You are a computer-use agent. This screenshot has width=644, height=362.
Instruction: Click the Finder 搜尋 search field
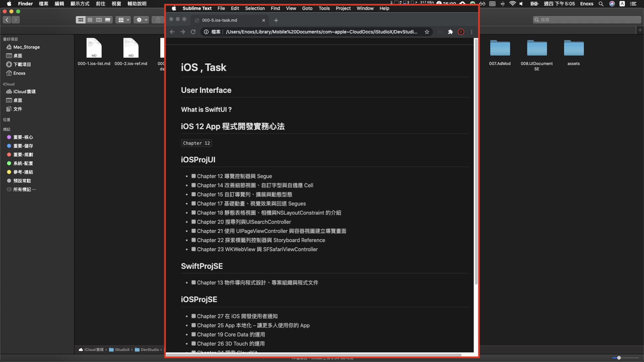587,20
